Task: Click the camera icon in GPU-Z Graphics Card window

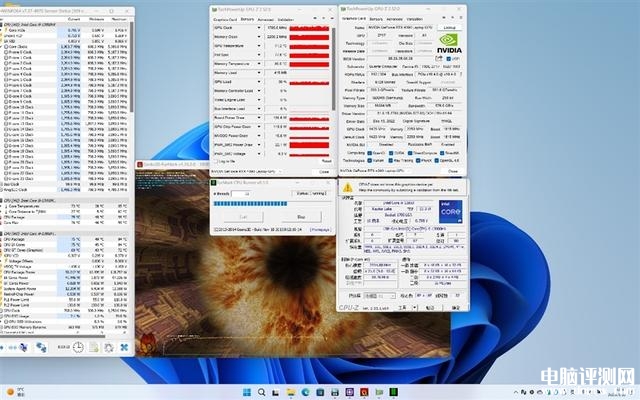Action: point(444,18)
